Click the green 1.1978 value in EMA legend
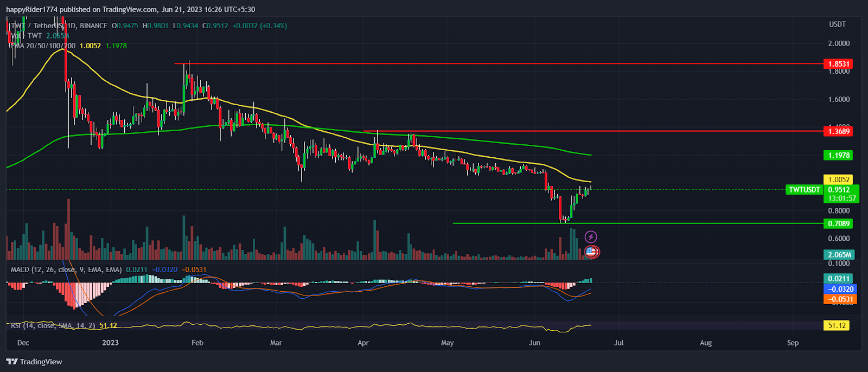The width and height of the screenshot is (868, 372). coord(116,46)
